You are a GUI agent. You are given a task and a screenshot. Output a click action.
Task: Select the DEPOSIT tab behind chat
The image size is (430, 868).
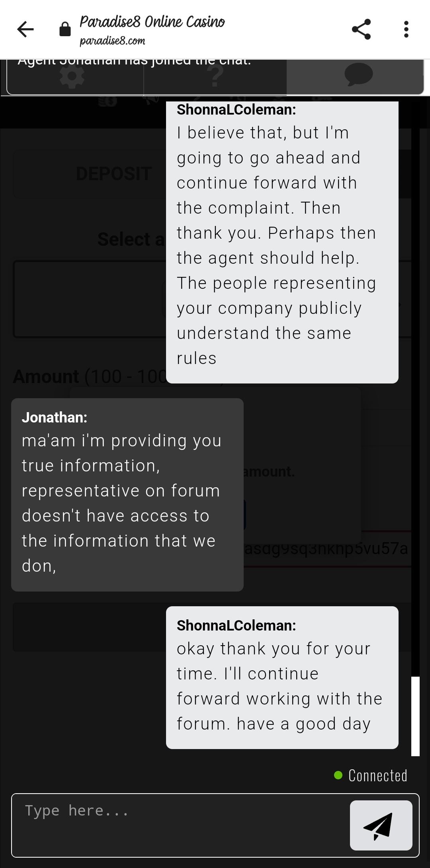[x=114, y=174]
